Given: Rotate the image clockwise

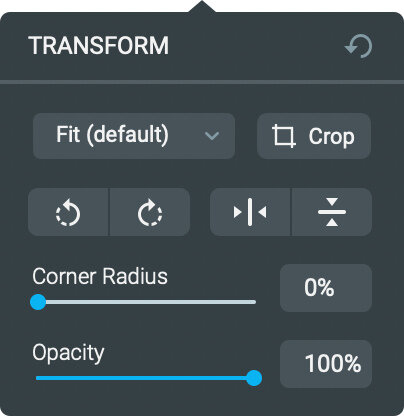Looking at the screenshot, I should pos(150,212).
